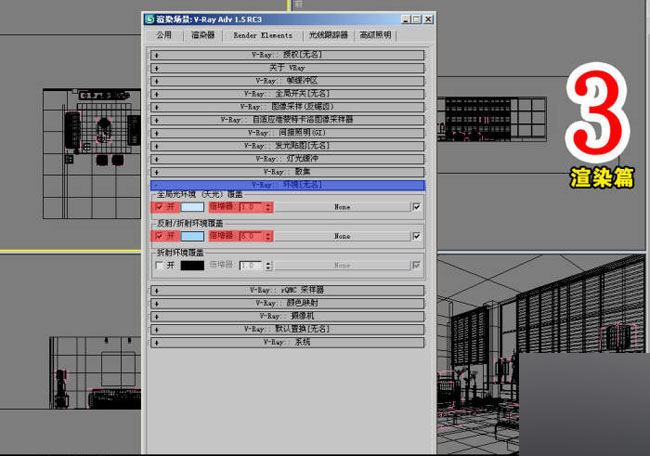Close the V-Ray render scene dialog

click(x=428, y=19)
